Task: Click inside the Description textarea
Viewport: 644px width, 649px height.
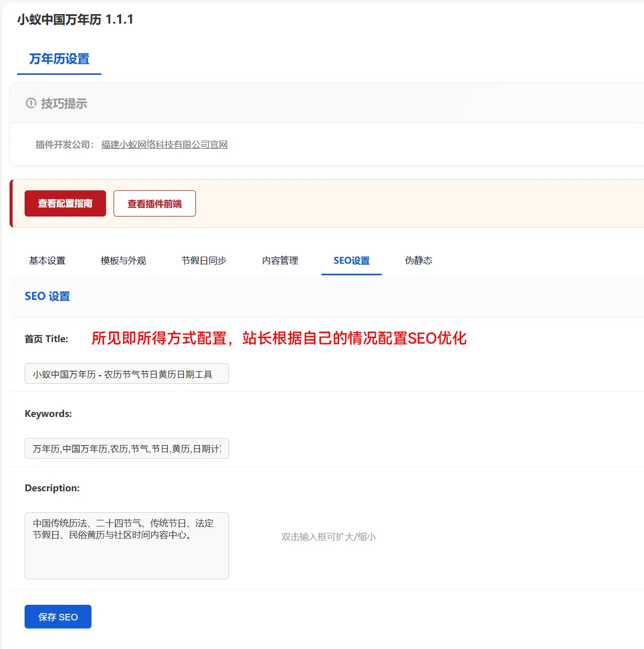Action: (127, 546)
